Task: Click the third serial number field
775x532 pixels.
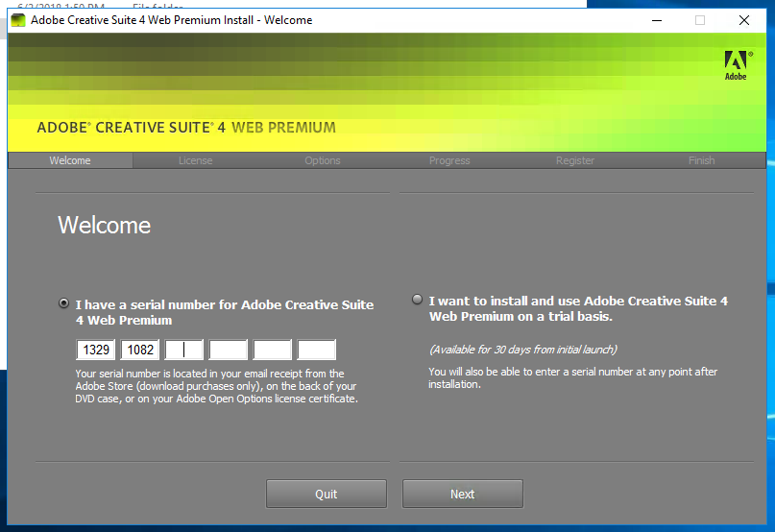Action: pyautogui.click(x=183, y=350)
